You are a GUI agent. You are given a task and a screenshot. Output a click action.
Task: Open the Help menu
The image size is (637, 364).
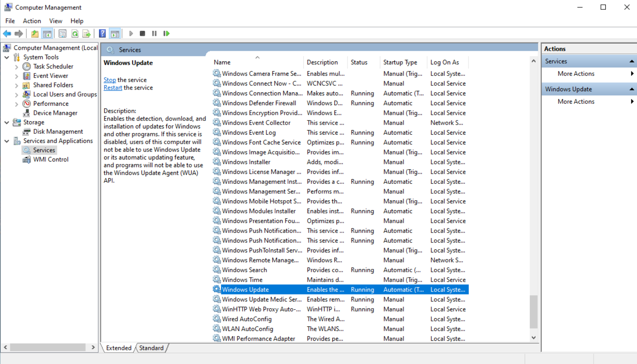(x=77, y=21)
